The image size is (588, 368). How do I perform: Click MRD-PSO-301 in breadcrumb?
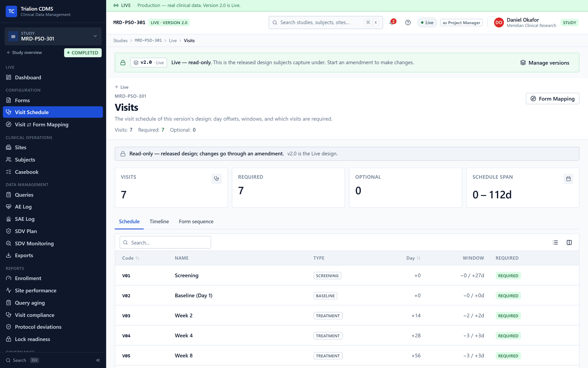click(x=148, y=40)
